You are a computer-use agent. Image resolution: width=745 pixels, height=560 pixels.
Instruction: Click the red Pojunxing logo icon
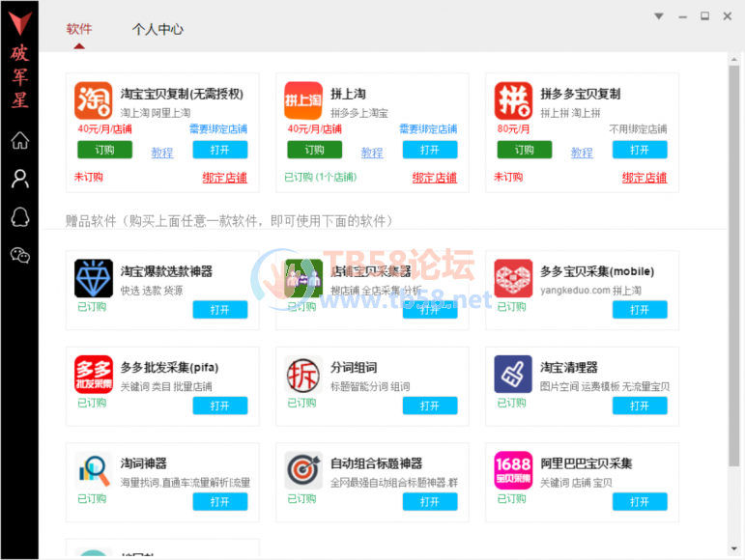pos(20,24)
